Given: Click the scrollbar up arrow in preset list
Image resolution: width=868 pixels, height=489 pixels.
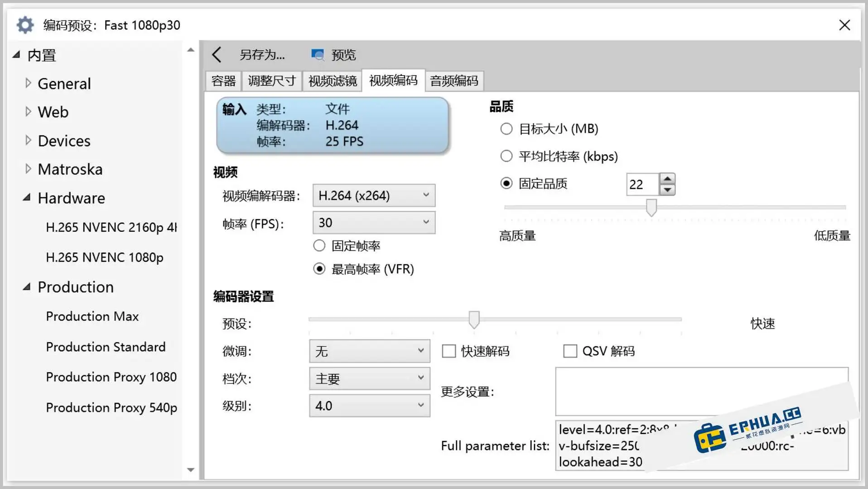Looking at the screenshot, I should [x=190, y=49].
